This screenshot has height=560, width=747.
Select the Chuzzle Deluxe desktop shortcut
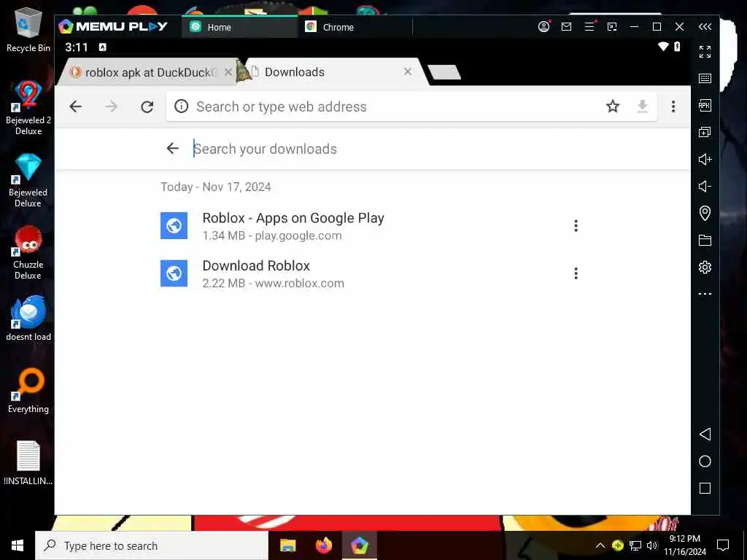pyautogui.click(x=28, y=252)
